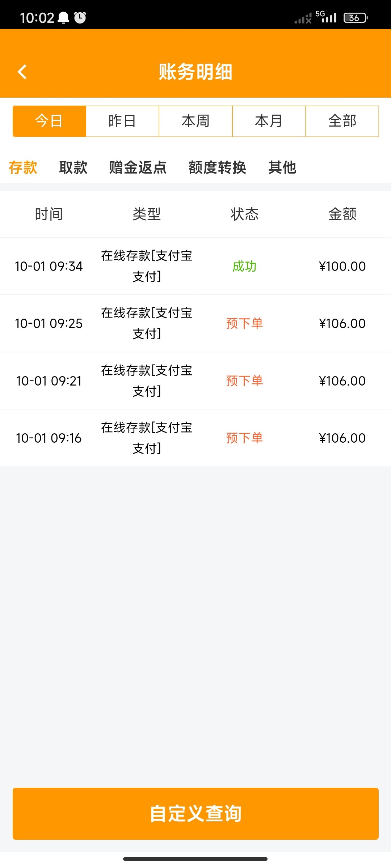Select the 全部 date filter
The image size is (391, 868).
pyautogui.click(x=342, y=121)
